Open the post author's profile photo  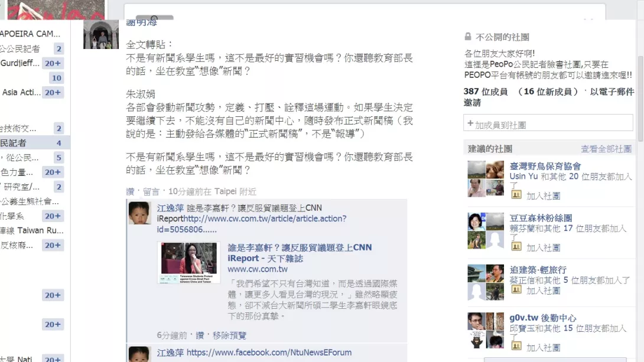pyautogui.click(x=101, y=34)
